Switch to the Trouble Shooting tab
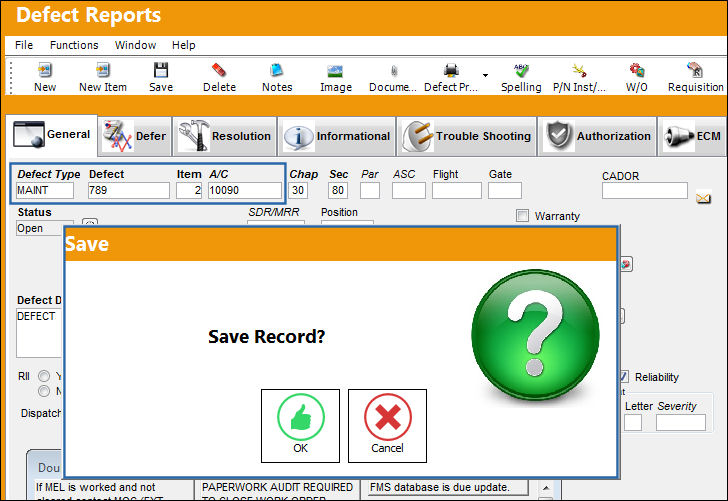The height and width of the screenshot is (501, 728). tap(467, 136)
